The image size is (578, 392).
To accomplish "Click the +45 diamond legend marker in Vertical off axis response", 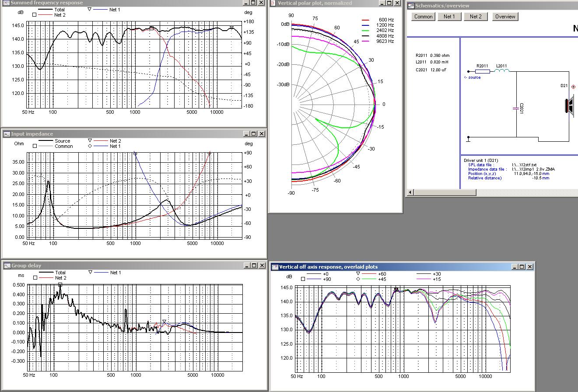I will tap(358, 279).
